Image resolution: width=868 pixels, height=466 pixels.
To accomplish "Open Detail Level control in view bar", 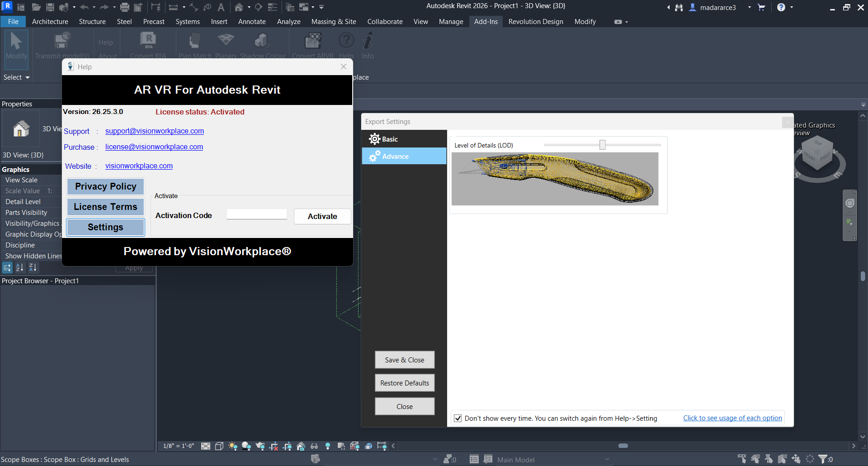I will click(206, 446).
